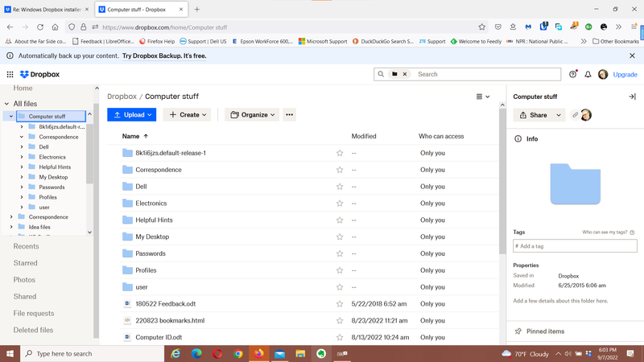This screenshot has height=362, width=644.
Task: Click the Upgrade link
Action: pos(625,75)
